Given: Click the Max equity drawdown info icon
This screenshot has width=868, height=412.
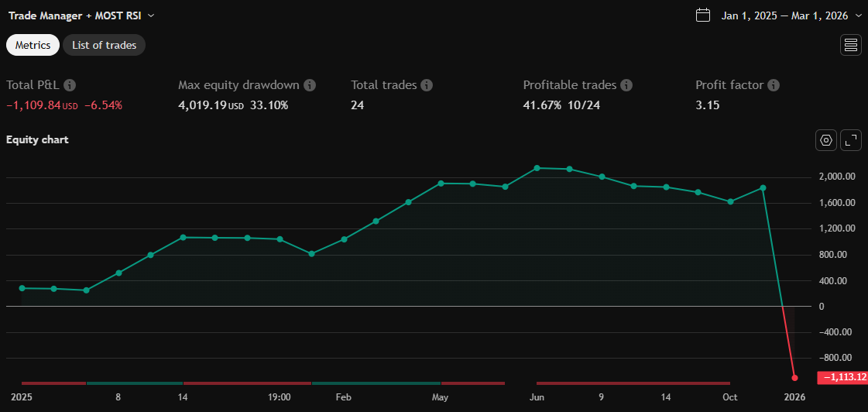Looking at the screenshot, I should tap(310, 85).
